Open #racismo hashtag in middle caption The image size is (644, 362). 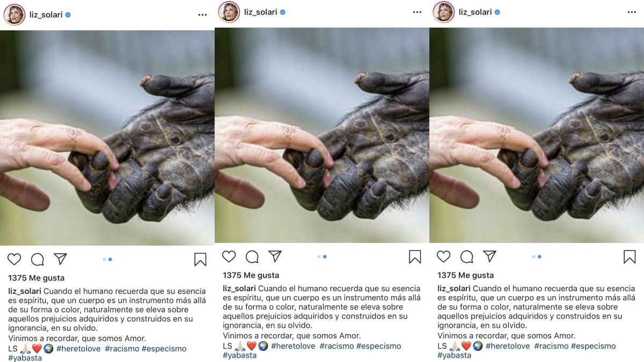336,346
